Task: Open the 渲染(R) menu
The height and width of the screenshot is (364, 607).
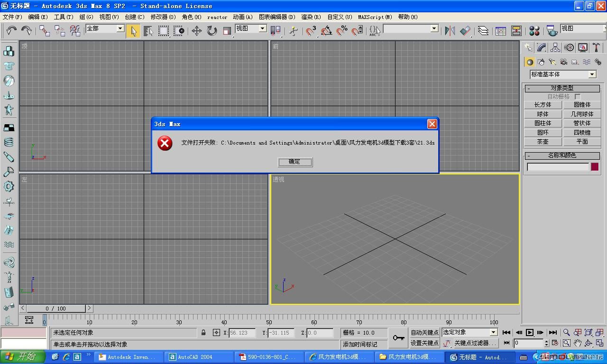Action: click(x=311, y=17)
